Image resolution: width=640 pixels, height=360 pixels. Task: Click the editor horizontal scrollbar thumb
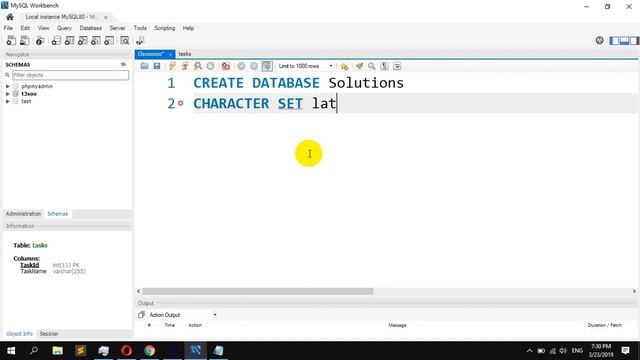(258, 291)
